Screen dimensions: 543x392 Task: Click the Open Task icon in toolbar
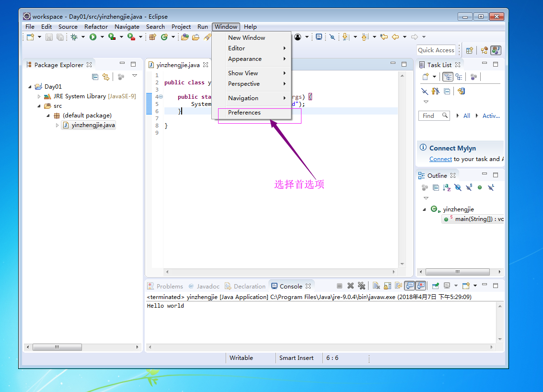click(x=196, y=37)
